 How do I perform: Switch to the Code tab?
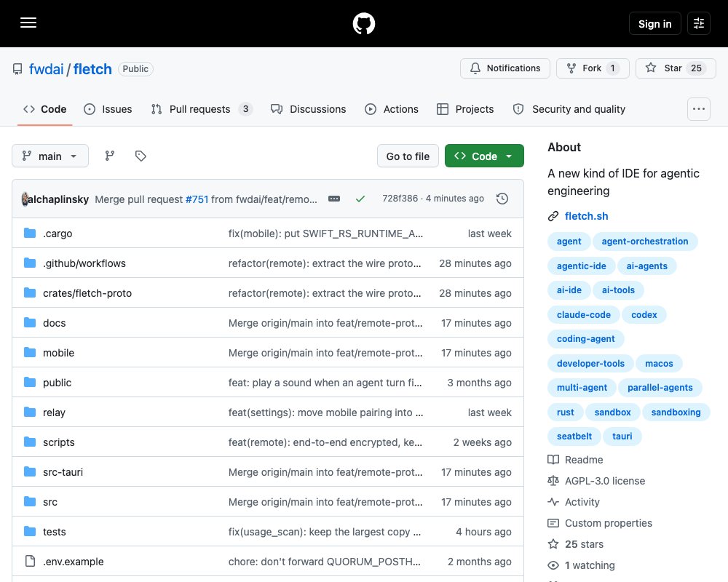point(44,109)
